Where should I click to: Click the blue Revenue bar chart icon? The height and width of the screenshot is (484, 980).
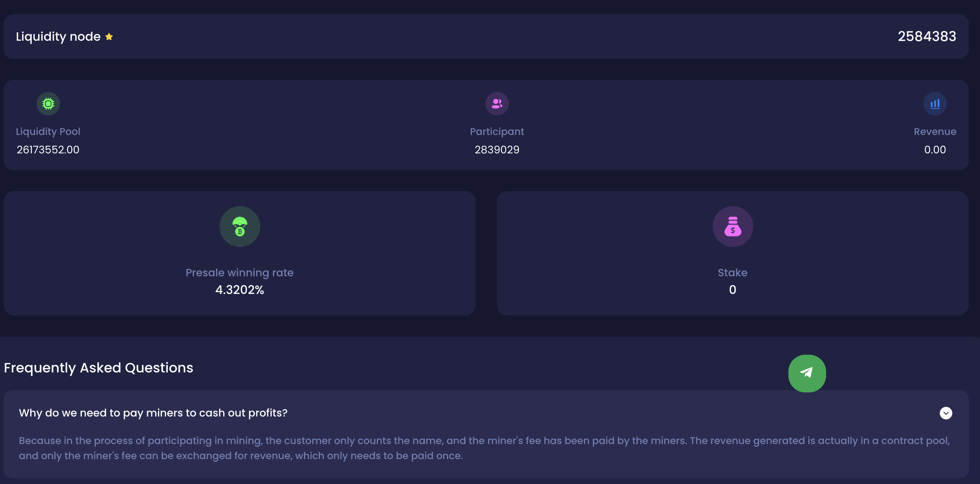coord(935,104)
